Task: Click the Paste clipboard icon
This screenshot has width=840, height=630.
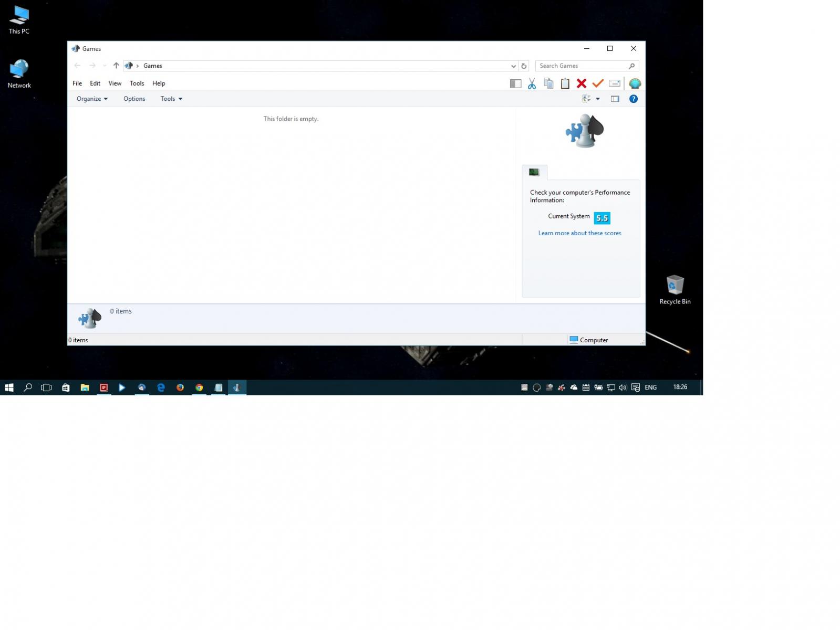Action: pos(565,83)
